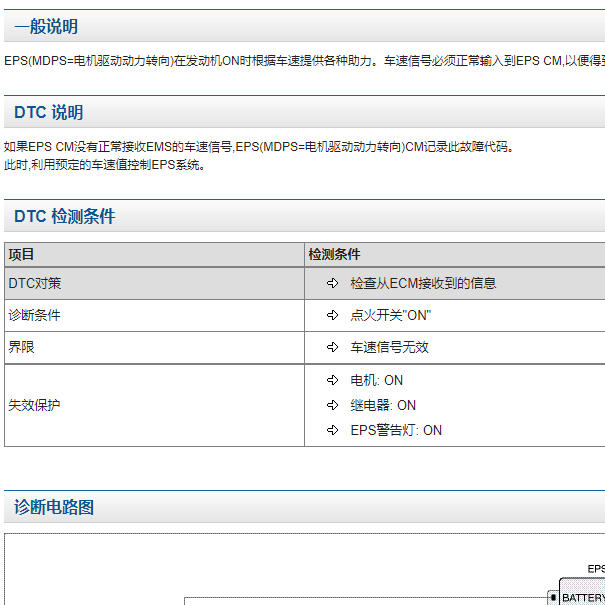Click arrow bullet beside 电机: ON
The image size is (605, 605).
coord(333,380)
